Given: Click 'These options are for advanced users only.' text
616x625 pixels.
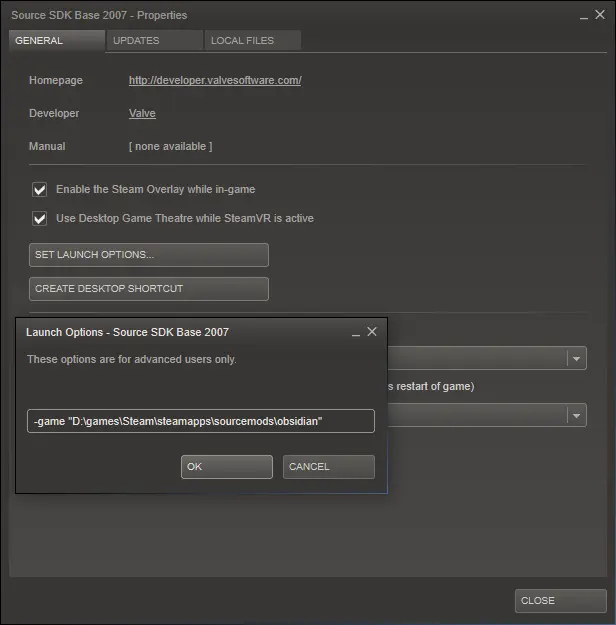Looking at the screenshot, I should point(132,359).
